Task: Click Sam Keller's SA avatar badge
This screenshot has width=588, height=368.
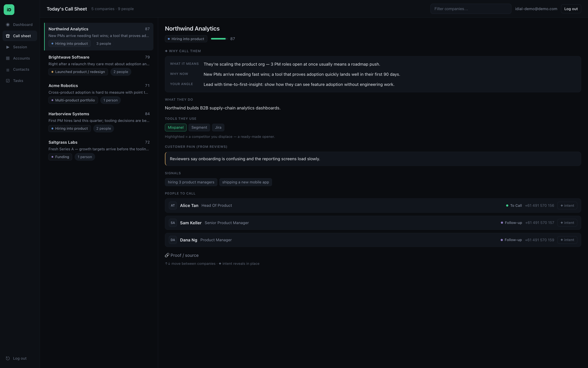Action: click(173, 223)
